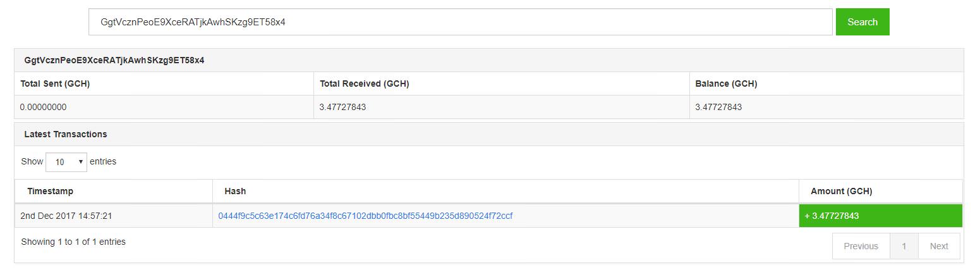
Task: Click the Latest Transactions panel heading
Action: 66,134
